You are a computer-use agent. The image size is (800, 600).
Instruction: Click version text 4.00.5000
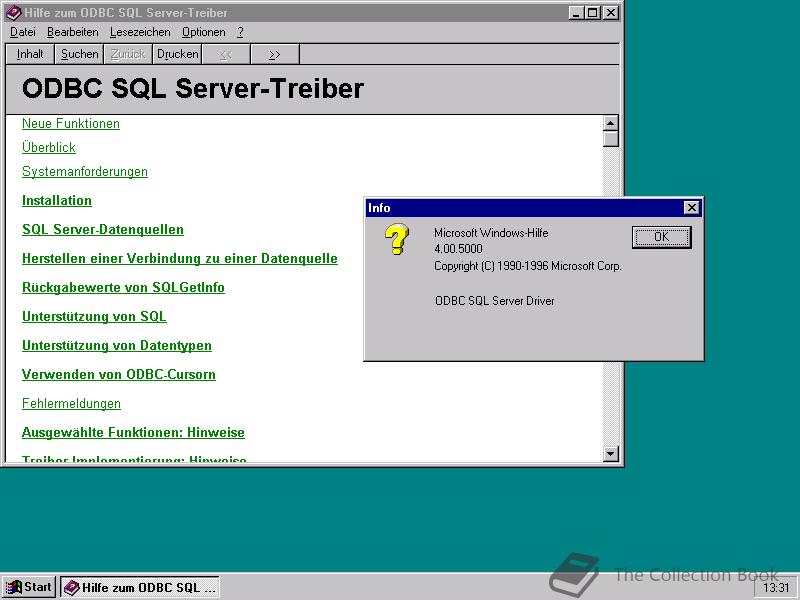[x=458, y=249]
